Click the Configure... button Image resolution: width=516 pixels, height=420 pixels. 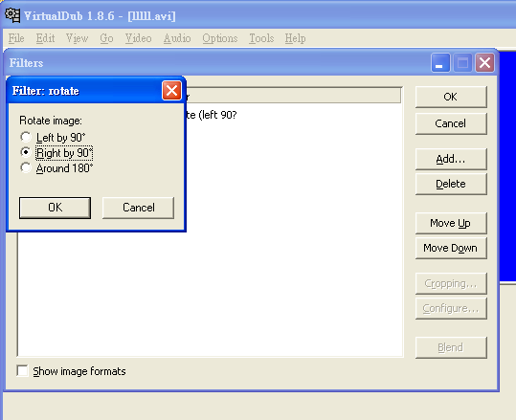click(x=451, y=308)
